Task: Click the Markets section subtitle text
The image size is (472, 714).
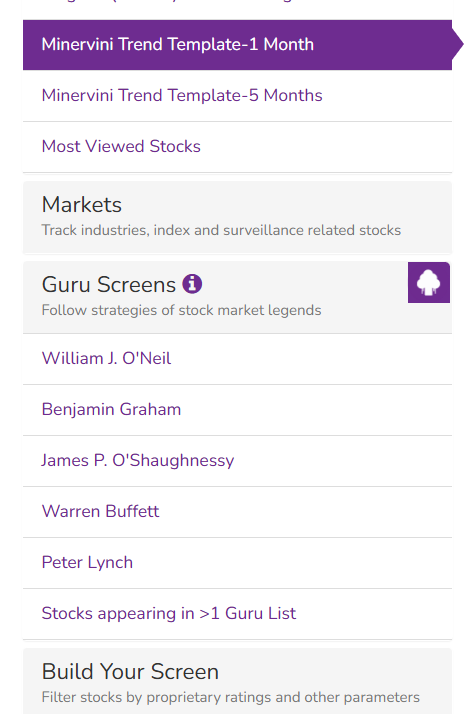Action: click(221, 230)
